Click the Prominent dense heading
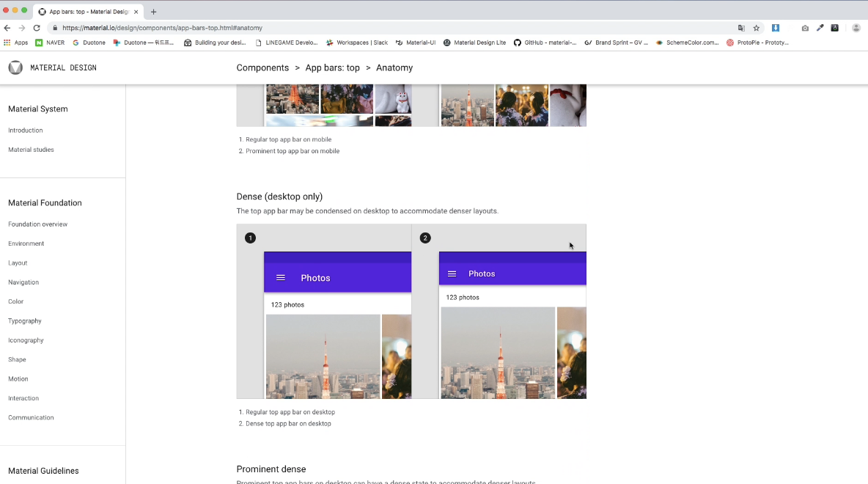Image resolution: width=868 pixels, height=484 pixels. 271,469
